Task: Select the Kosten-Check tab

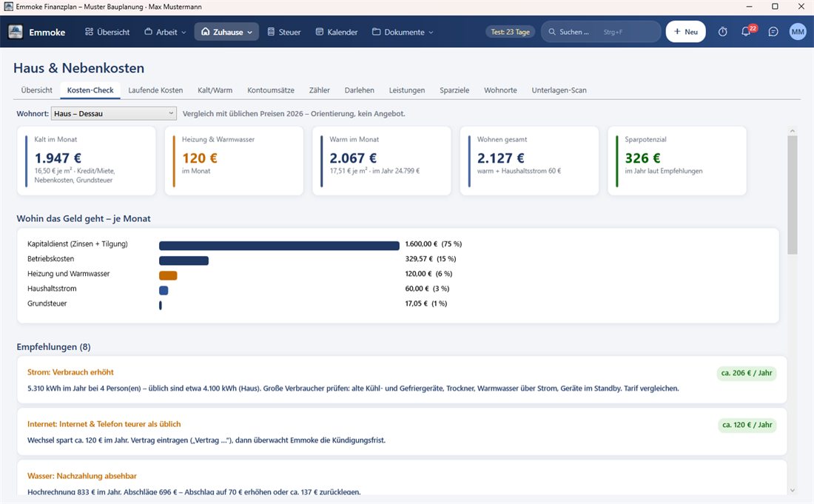Action: pos(90,90)
